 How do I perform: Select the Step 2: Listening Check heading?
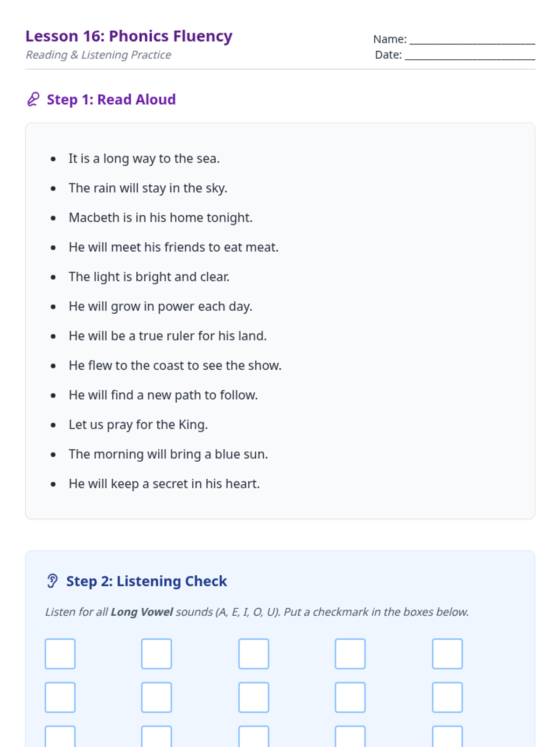coord(146,581)
